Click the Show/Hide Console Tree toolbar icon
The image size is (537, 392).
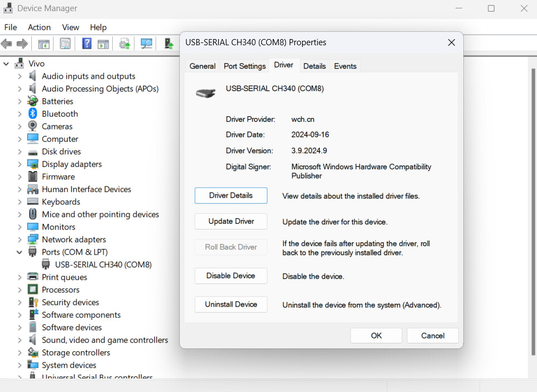(x=44, y=44)
